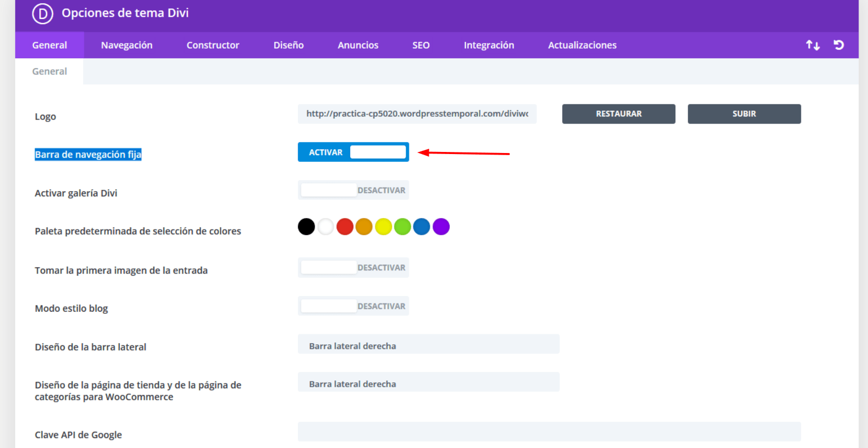Image resolution: width=868 pixels, height=448 pixels.
Task: Open the WooCommerce tienda sidebar layout dropdown
Action: 429,382
